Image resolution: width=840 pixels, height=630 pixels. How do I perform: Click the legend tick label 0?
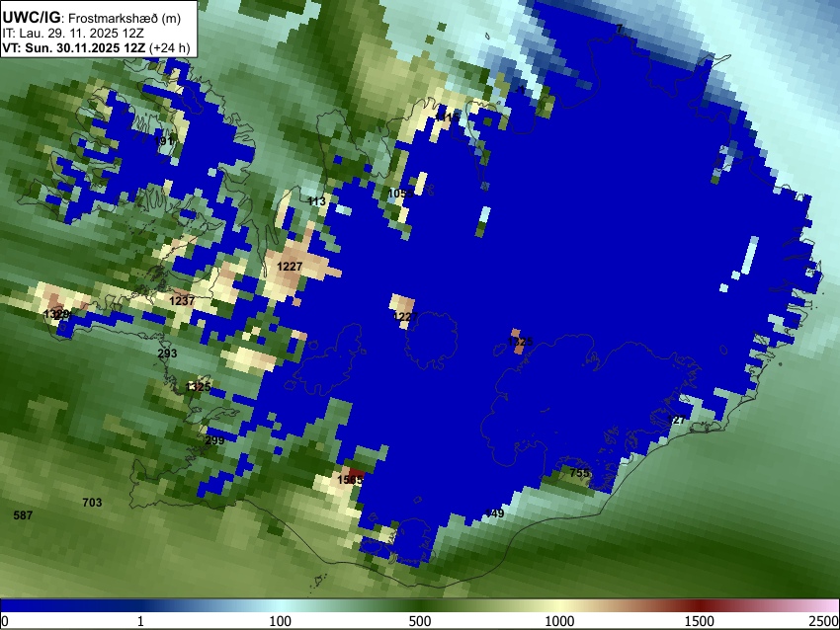[x=5, y=621]
